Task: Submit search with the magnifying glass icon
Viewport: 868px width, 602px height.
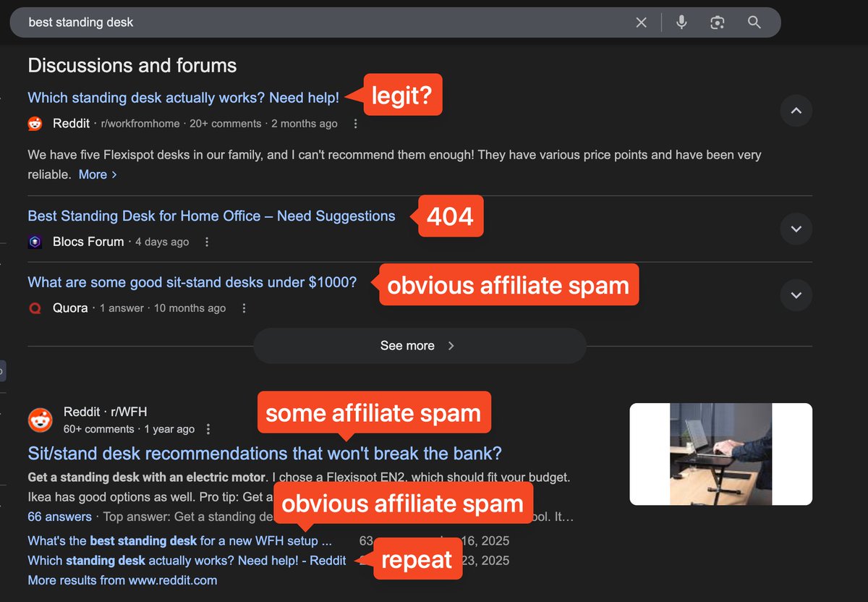Action: tap(754, 22)
